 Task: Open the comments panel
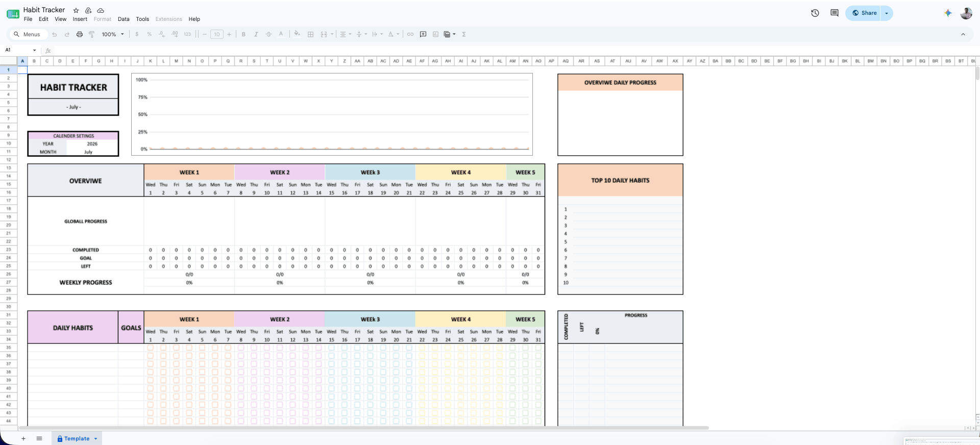[835, 13]
